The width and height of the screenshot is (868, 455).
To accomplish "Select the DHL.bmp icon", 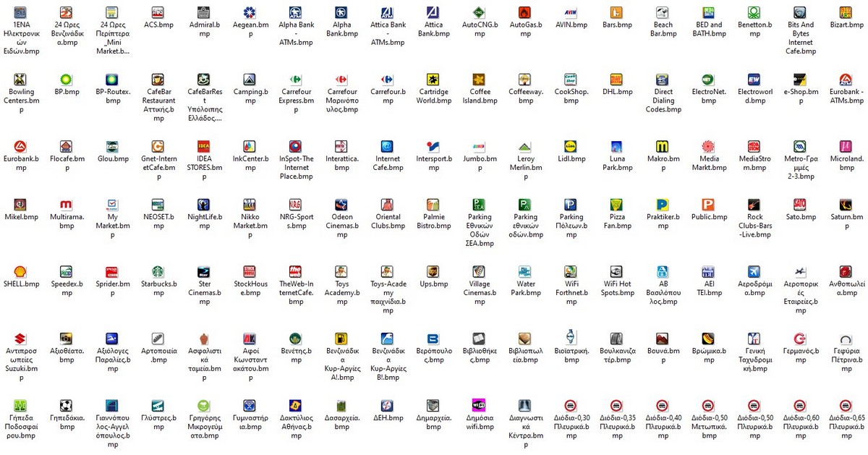I will click(x=616, y=80).
